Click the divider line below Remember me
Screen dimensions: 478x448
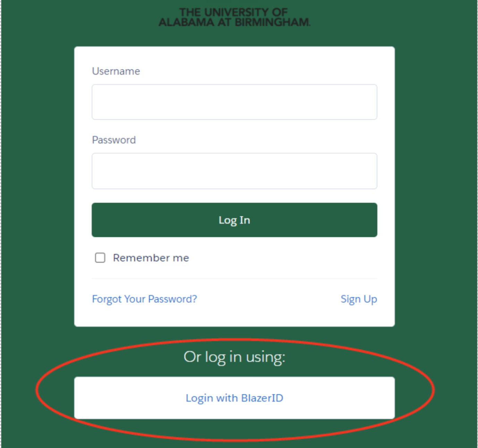pyautogui.click(x=234, y=278)
